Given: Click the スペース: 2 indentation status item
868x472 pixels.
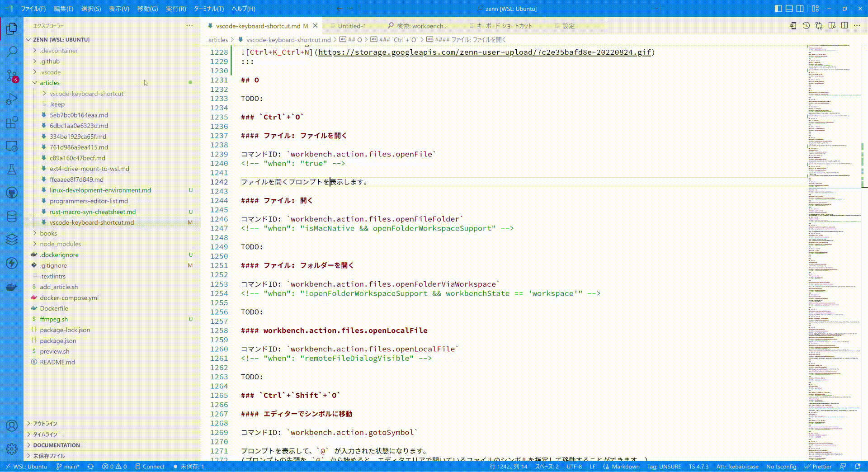Looking at the screenshot, I should pyautogui.click(x=547, y=467).
